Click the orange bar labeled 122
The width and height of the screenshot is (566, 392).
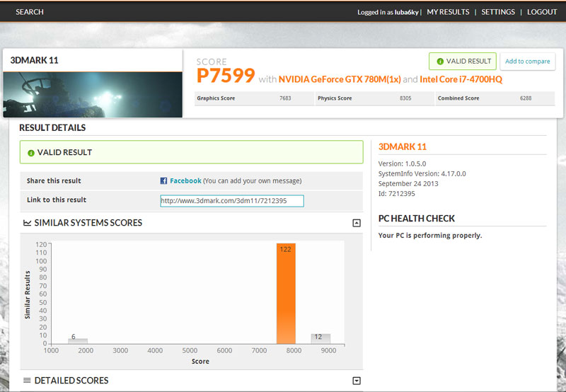point(286,294)
